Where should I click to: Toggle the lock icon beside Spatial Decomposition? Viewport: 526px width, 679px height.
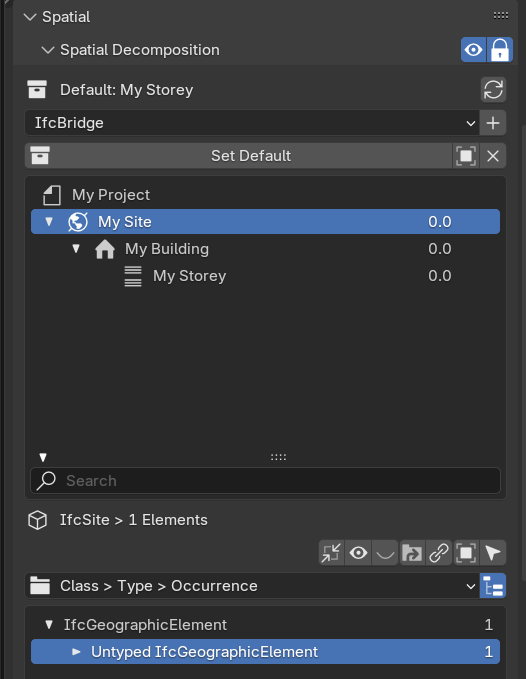[500, 50]
